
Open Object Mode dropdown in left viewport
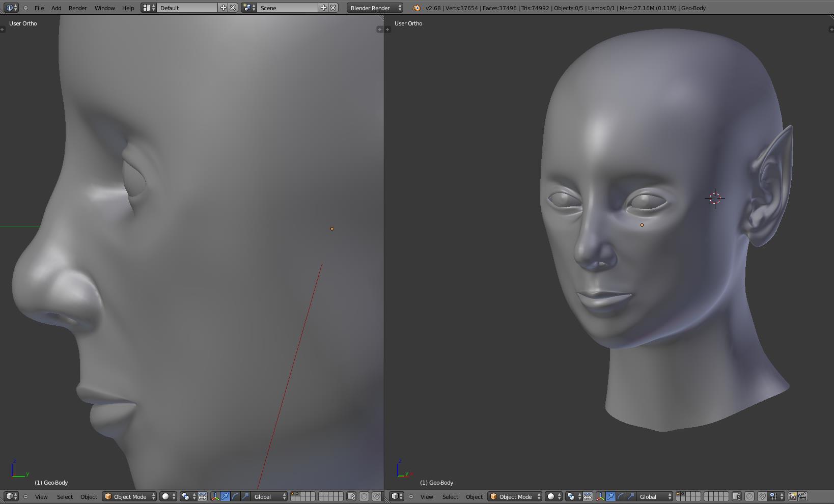tap(130, 496)
